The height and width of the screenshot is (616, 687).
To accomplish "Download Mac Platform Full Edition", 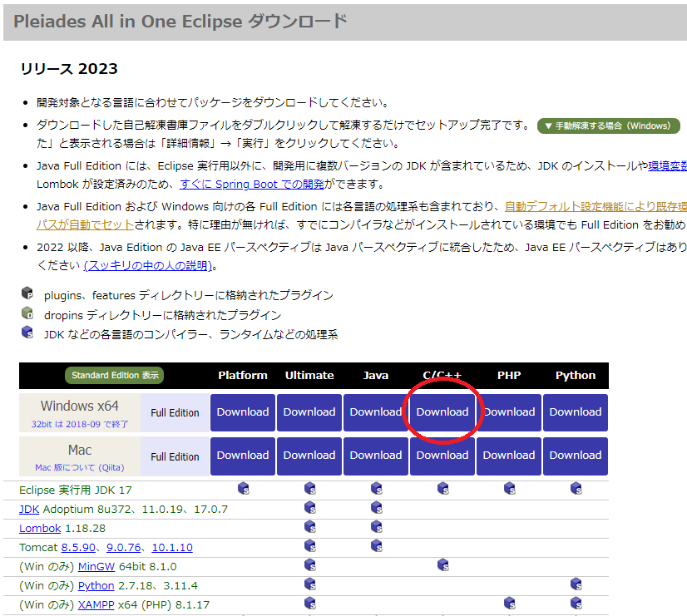I will point(243,456).
